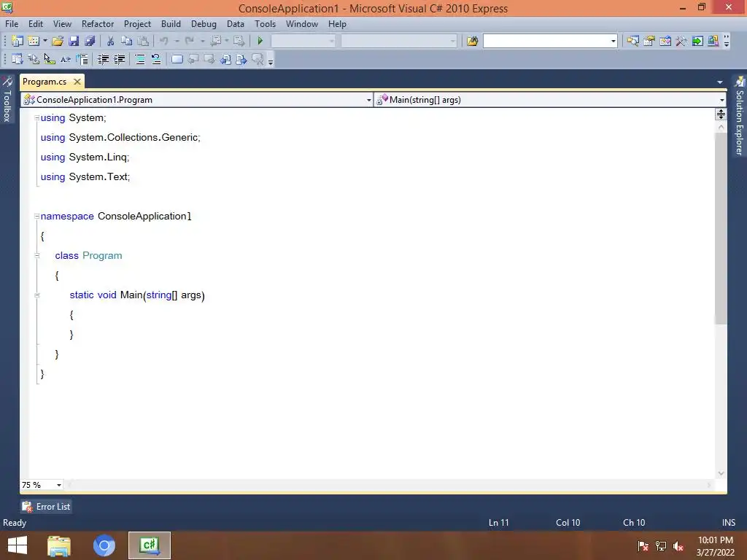Click the Start Page green arrow icon

[x=697, y=41]
